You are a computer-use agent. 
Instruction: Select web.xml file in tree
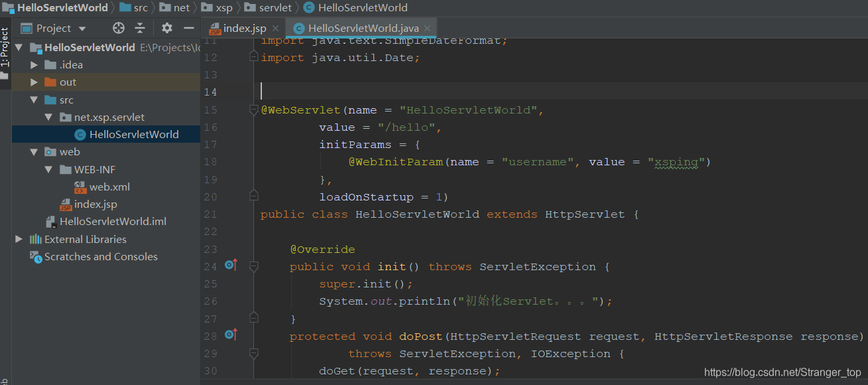click(x=109, y=187)
